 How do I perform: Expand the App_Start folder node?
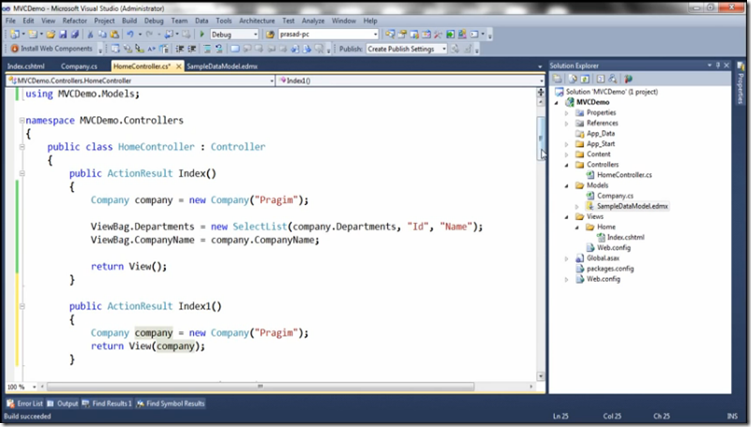coord(567,144)
